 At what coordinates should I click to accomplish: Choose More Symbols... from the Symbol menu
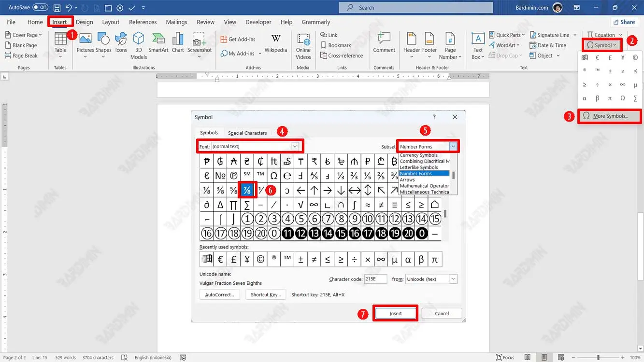tap(610, 116)
